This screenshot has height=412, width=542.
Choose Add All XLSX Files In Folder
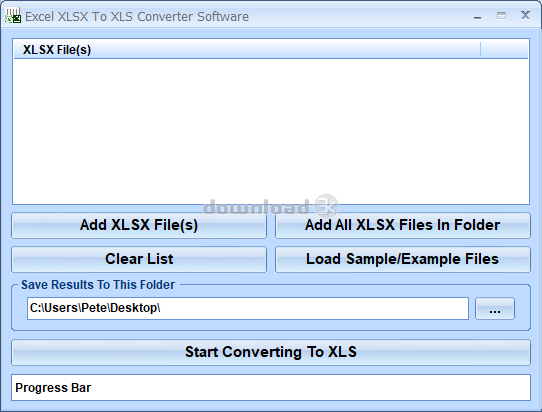click(403, 225)
